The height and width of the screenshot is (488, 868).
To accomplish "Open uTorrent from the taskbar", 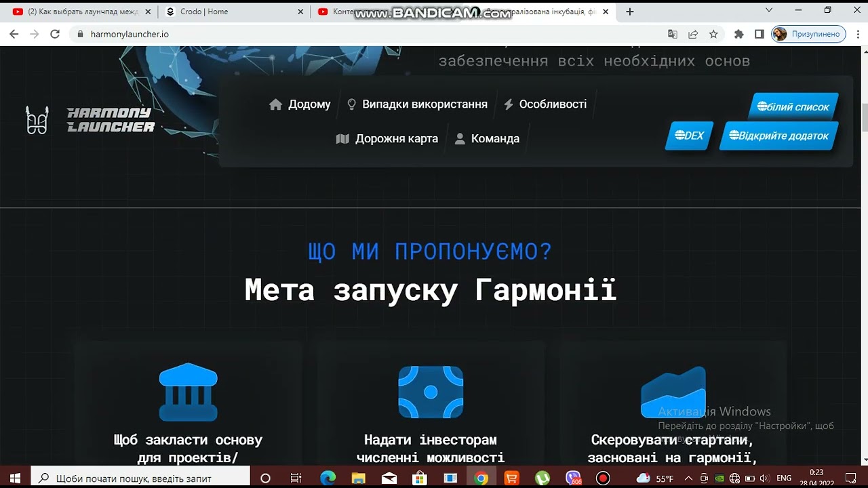I will coord(542,478).
